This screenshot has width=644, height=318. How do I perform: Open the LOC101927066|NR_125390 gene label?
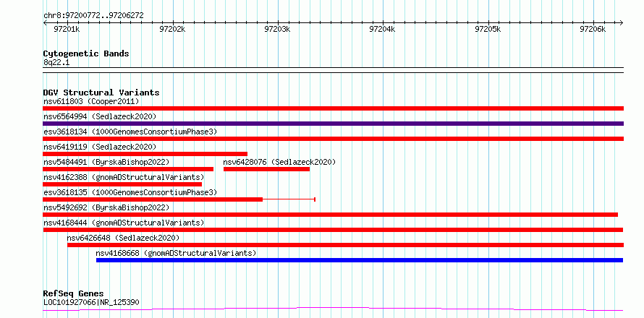tap(91, 302)
